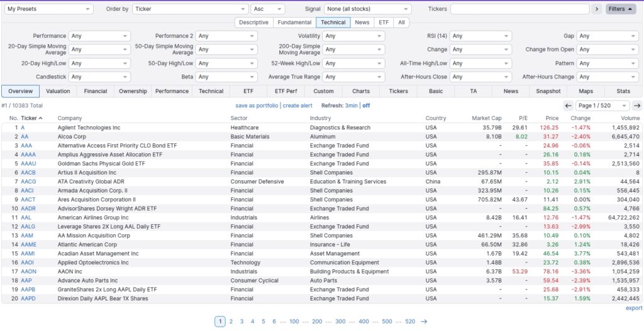
Task: Open the Signal dropdown
Action: [x=367, y=9]
